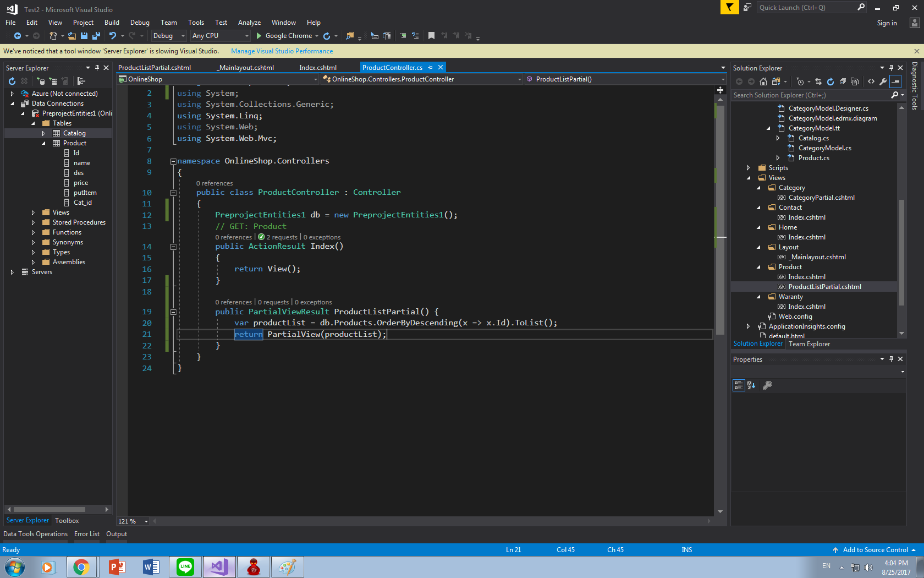Open PowerPoint from the Windows taskbar
This screenshot has height=578, width=924.
pyautogui.click(x=117, y=567)
